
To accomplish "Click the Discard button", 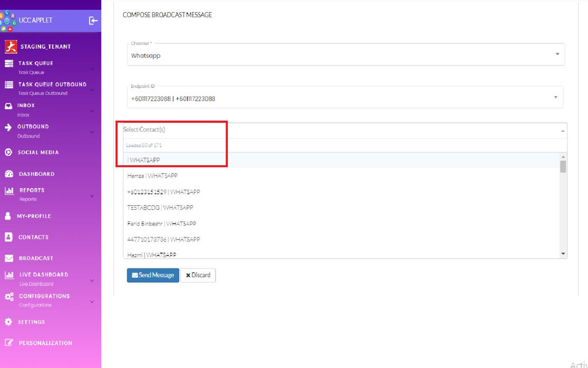I will click(x=198, y=275).
